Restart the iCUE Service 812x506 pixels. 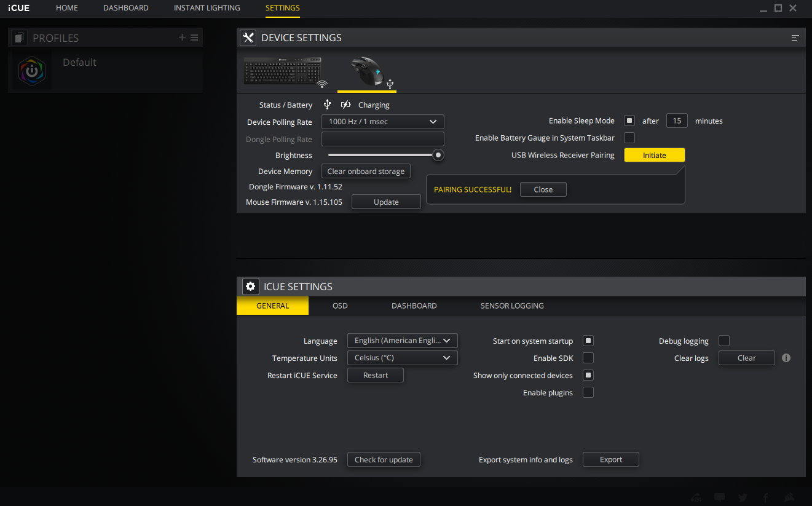click(x=376, y=375)
